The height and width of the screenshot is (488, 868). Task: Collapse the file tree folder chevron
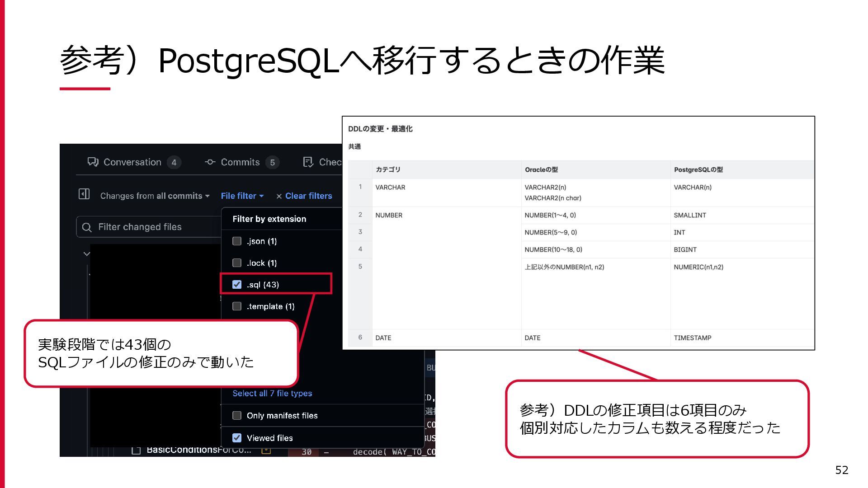coord(87,254)
